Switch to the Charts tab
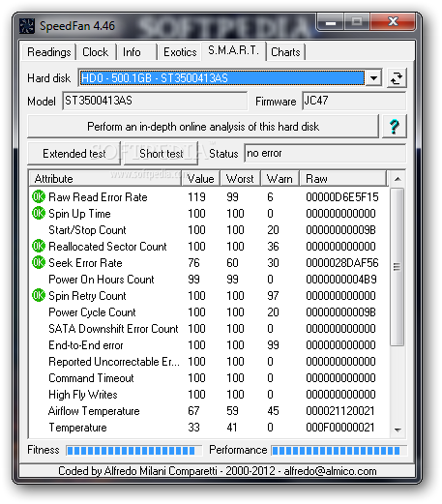Image resolution: width=442 pixels, height=504 pixels. (285, 52)
